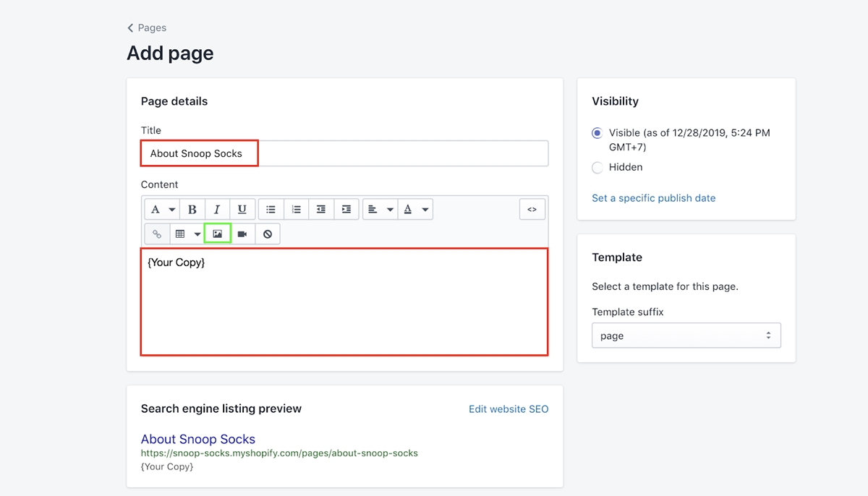Clear formatting with the circle-slash icon
The image size is (868, 496).
[268, 234]
